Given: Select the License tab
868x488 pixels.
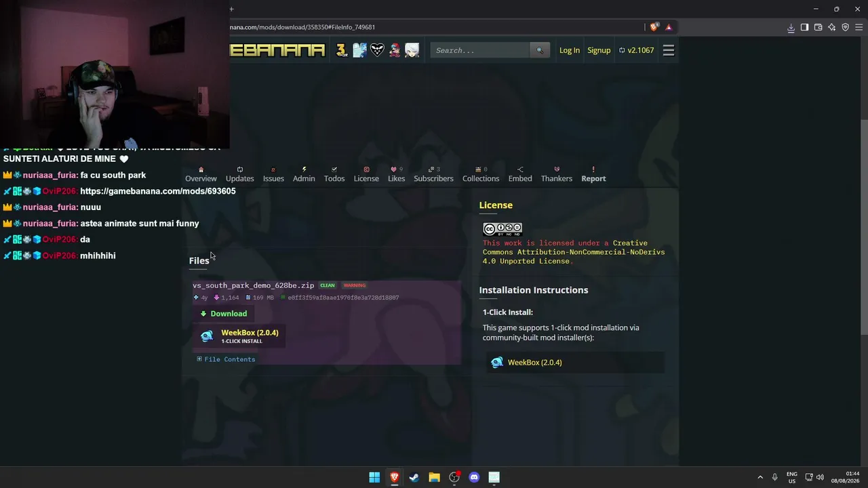Looking at the screenshot, I should click(366, 174).
